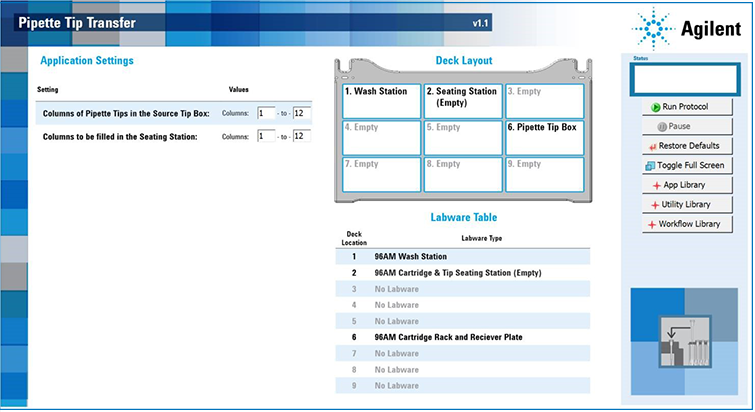Click the Seating Station end column field

pos(301,136)
